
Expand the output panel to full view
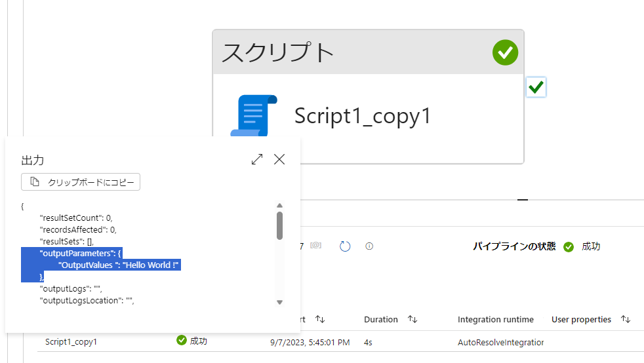coord(257,159)
